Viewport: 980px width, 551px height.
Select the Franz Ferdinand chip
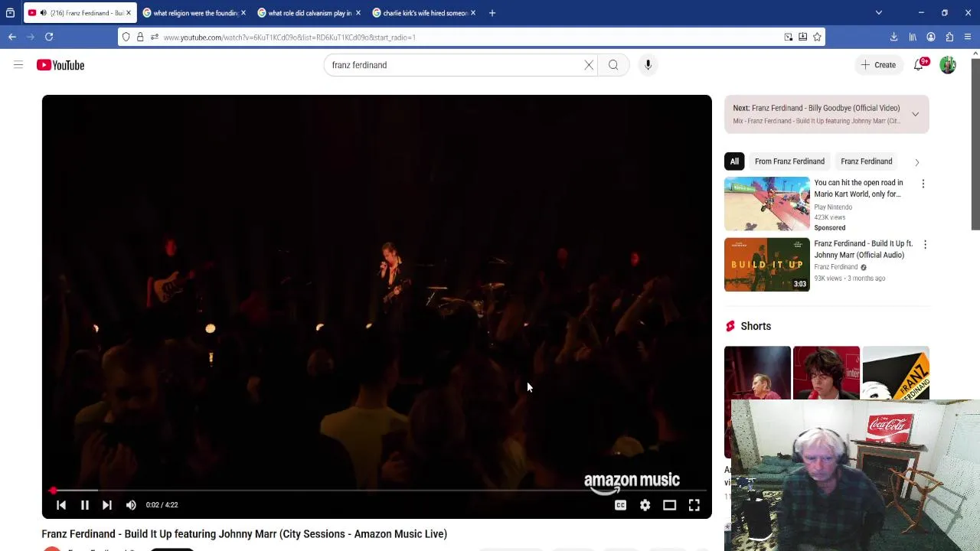(x=866, y=161)
